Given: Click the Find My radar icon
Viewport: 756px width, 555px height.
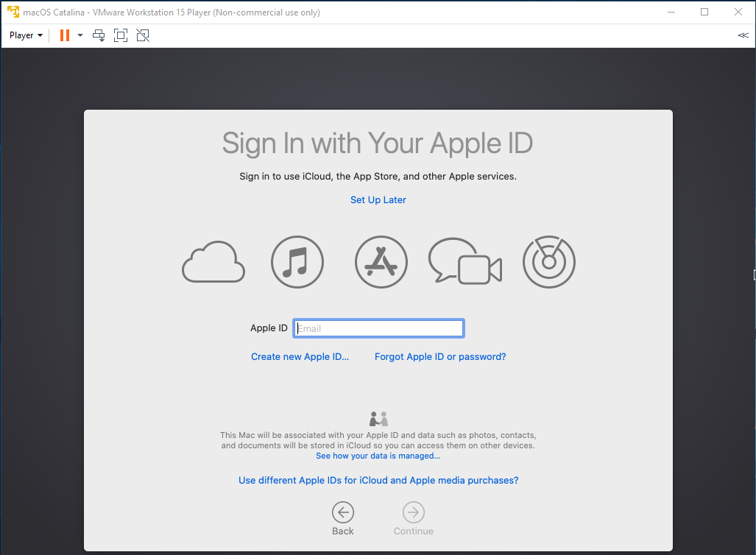Looking at the screenshot, I should coord(548,262).
